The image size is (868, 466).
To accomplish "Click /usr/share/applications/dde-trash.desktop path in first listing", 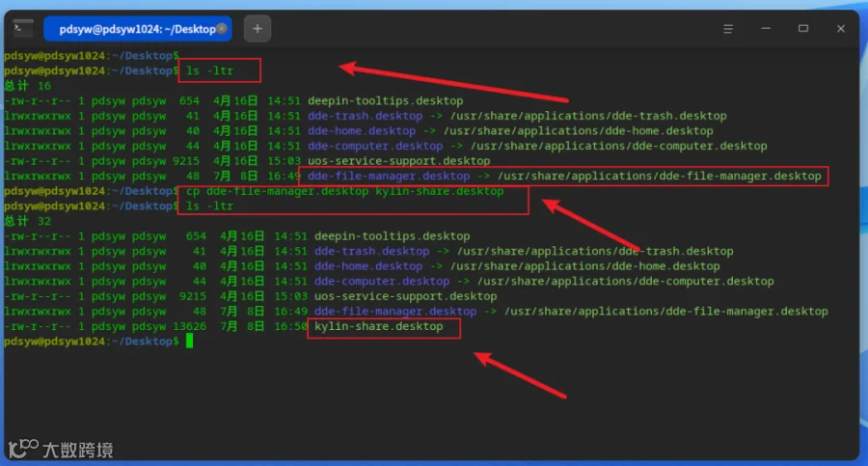I will tap(588, 116).
